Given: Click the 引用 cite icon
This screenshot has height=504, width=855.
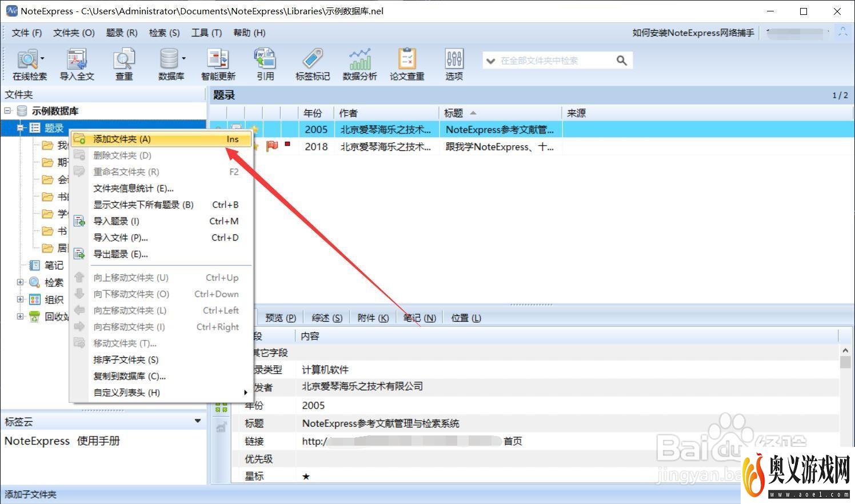Looking at the screenshot, I should (x=265, y=64).
